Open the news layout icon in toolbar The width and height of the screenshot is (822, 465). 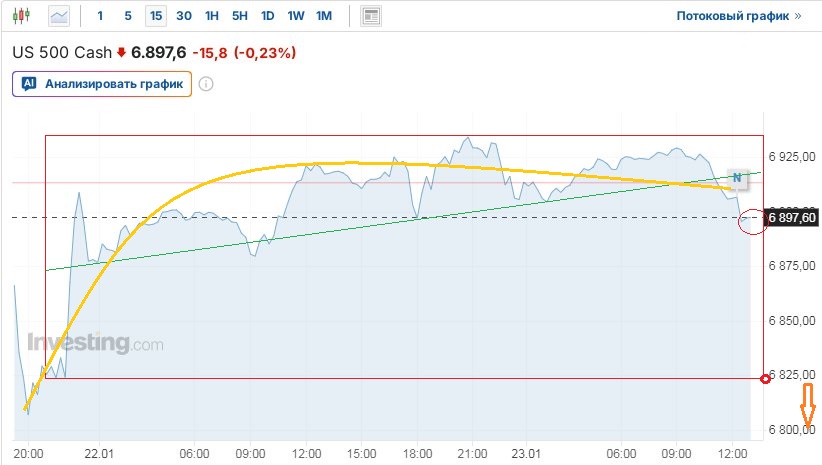pyautogui.click(x=371, y=16)
